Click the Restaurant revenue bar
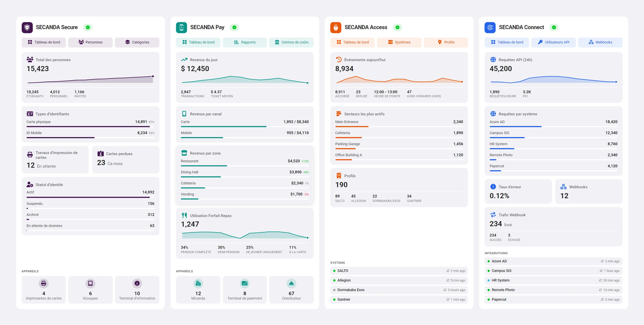 tap(245, 166)
